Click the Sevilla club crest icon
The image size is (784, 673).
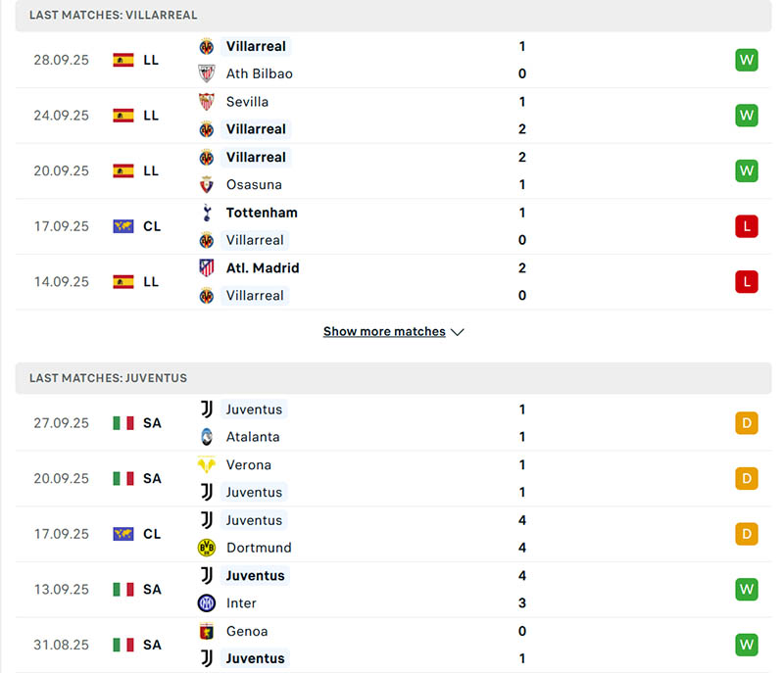click(x=206, y=102)
